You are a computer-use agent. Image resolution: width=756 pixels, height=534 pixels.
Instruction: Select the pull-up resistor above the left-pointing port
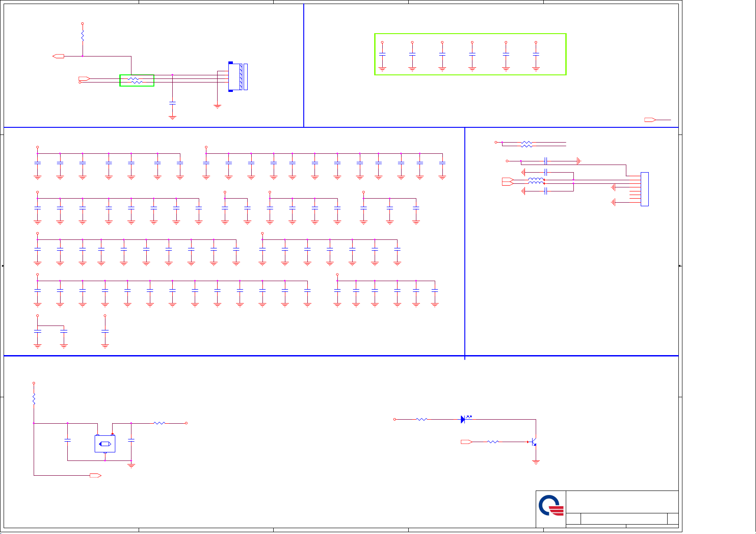click(82, 35)
